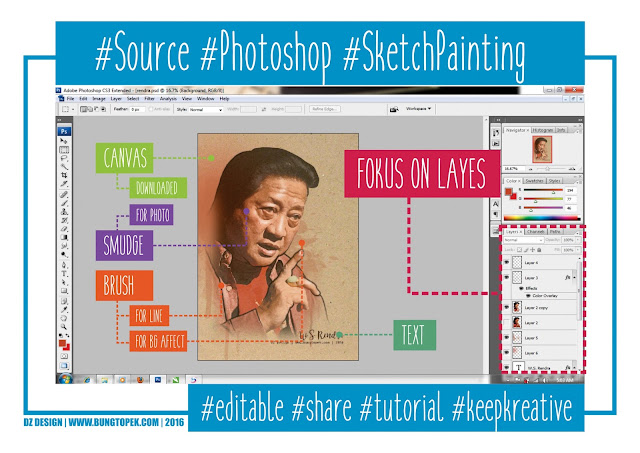This screenshot has width=640, height=453.
Task: Hide Layer 5 with its eye icon
Action: [507, 338]
